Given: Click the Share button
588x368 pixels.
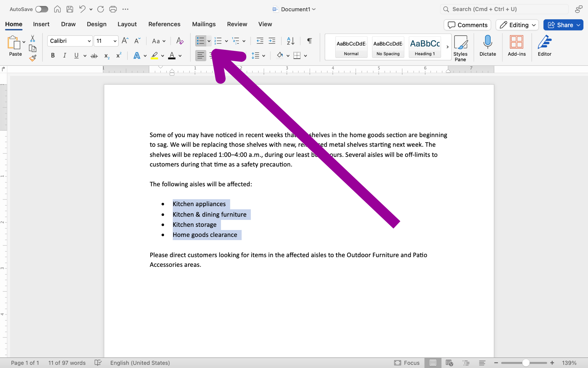Looking at the screenshot, I should coord(563,25).
